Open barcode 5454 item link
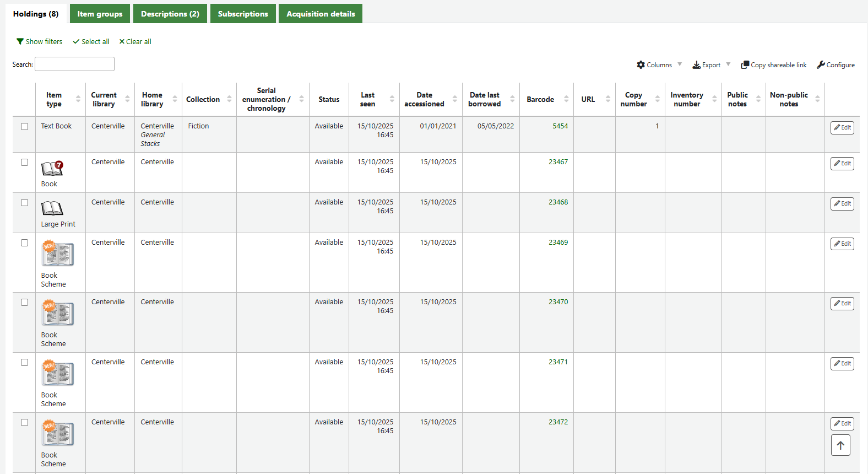This screenshot has width=868, height=474. click(x=560, y=126)
